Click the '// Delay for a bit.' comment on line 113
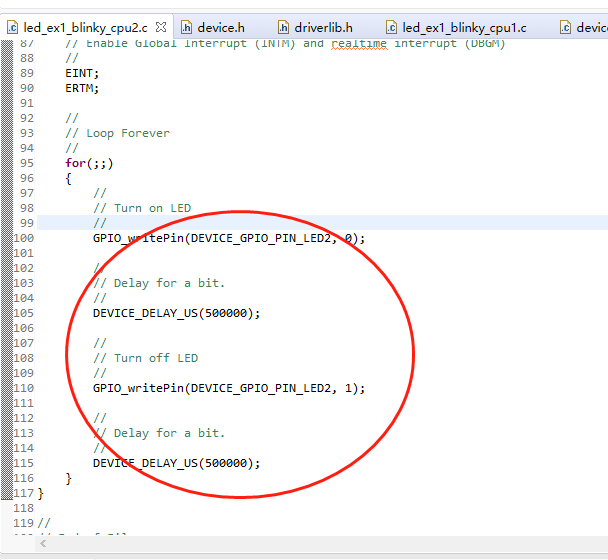The width and height of the screenshot is (608, 560). pyautogui.click(x=159, y=434)
